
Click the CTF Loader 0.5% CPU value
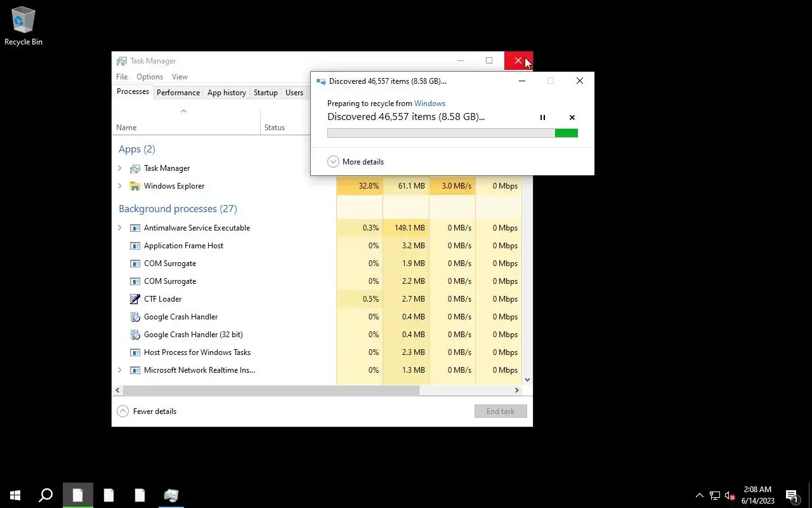tap(370, 299)
